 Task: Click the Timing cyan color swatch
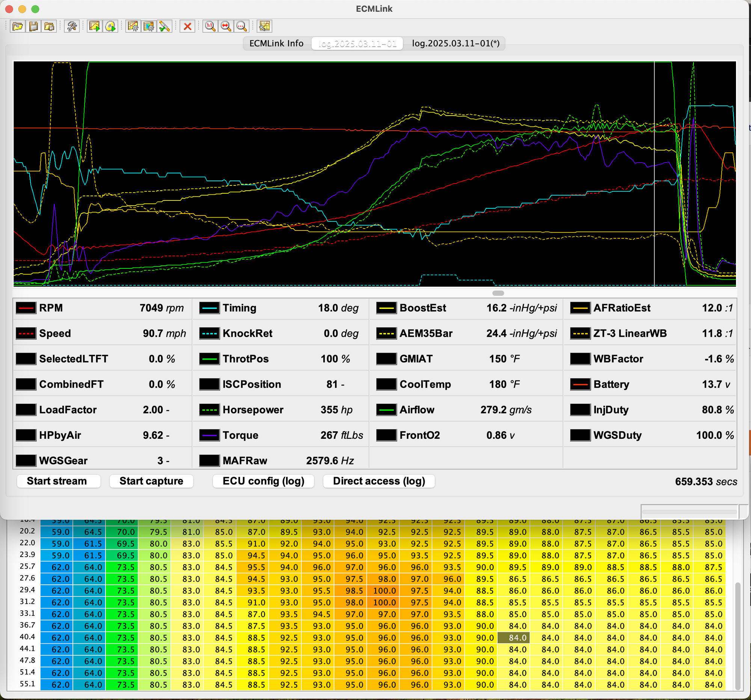click(209, 308)
